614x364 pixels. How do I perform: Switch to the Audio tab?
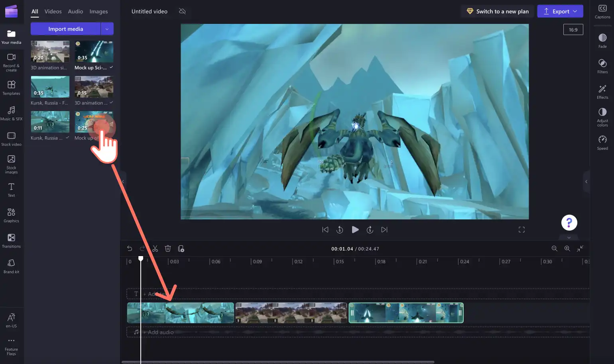[75, 12]
